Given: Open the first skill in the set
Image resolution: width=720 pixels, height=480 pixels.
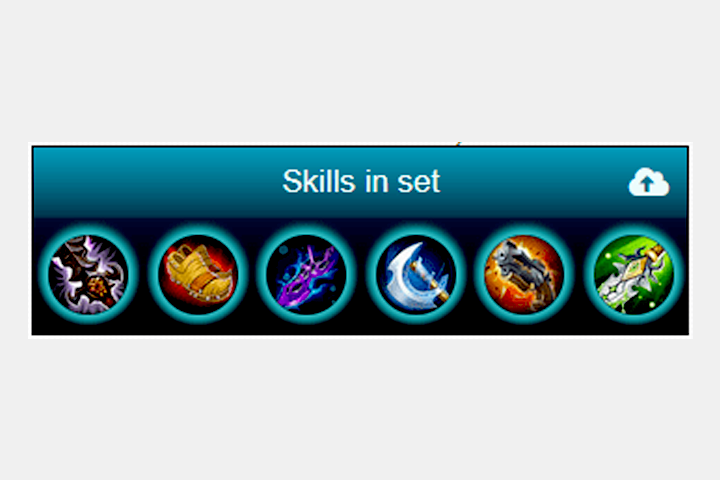Looking at the screenshot, I should point(89,274).
